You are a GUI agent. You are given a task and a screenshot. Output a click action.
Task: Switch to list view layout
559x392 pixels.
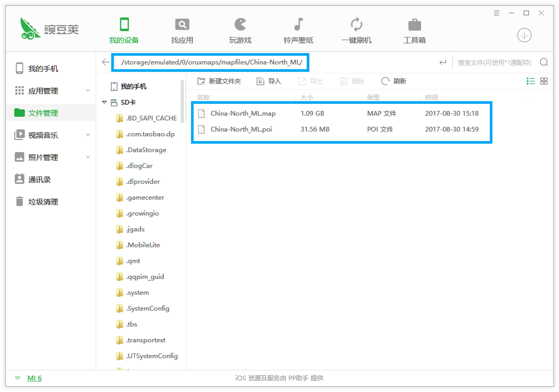[x=530, y=81]
